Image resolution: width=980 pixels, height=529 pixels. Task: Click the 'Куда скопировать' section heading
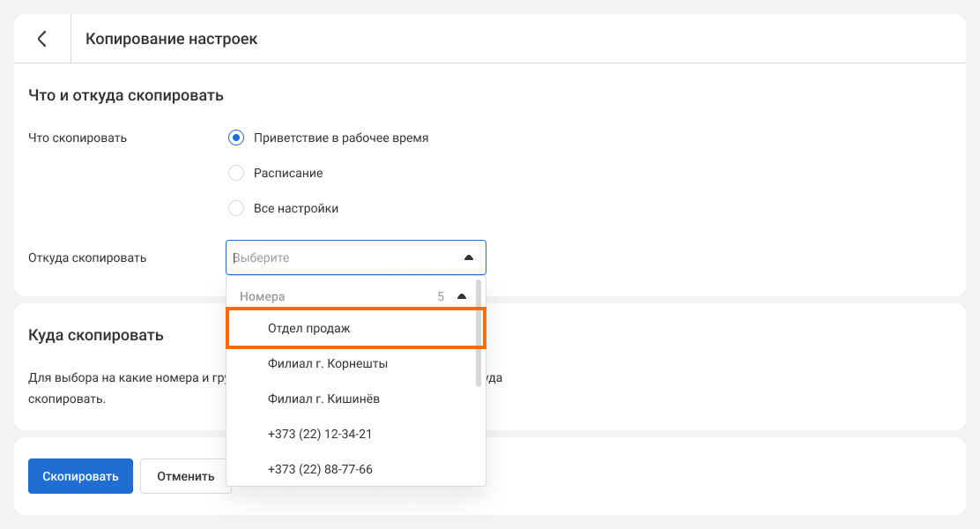click(95, 335)
